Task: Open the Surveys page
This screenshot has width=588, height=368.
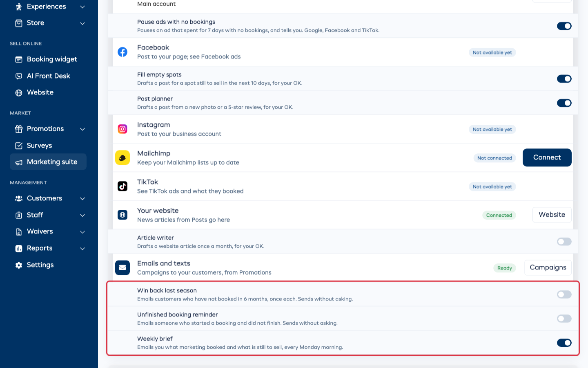Action: click(48, 146)
